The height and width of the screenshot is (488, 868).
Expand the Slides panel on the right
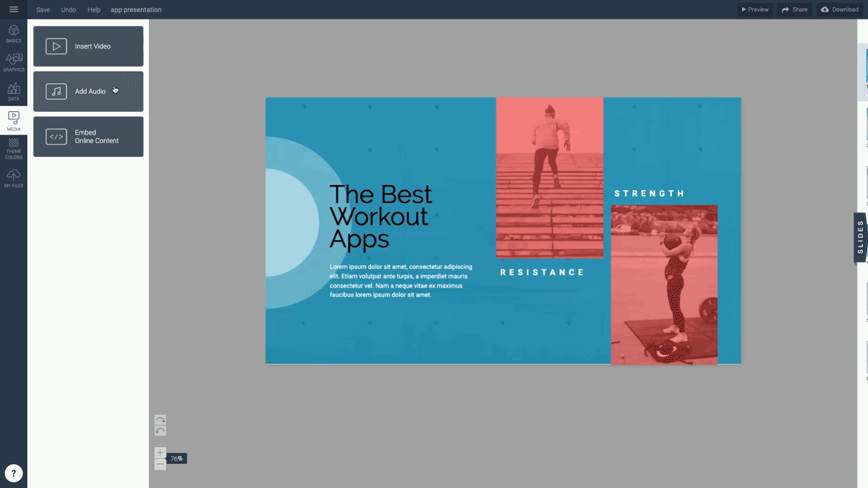(x=859, y=237)
